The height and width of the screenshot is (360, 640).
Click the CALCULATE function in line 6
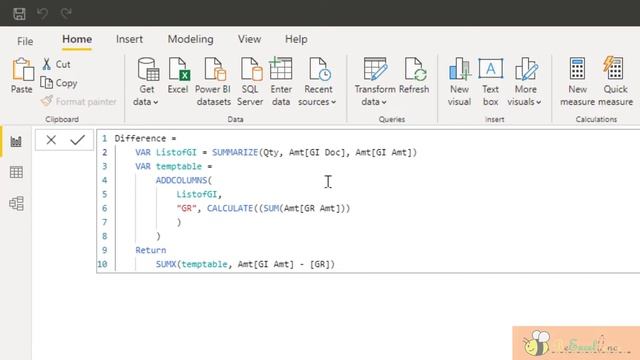(x=230, y=208)
